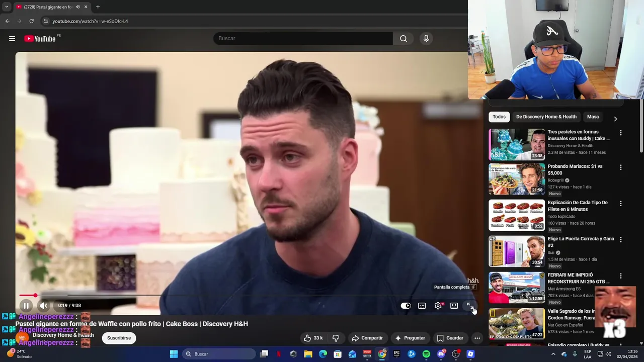Viewport: 644px width, 362px height.
Task: Like the video with 33 k likes
Action: coord(313,338)
